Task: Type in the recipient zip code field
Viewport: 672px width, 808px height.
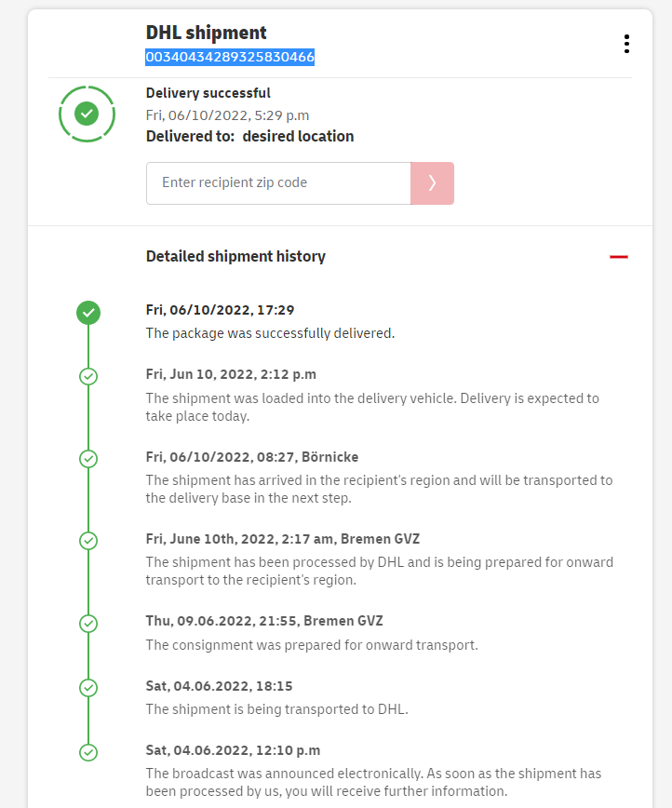Action: (x=278, y=183)
